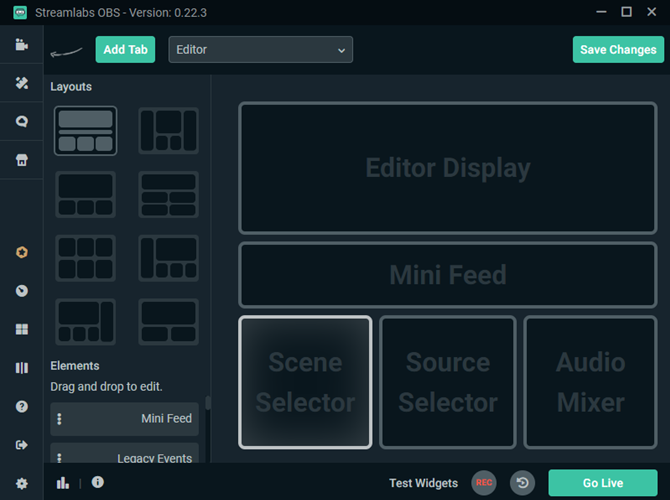Toggle the replay buffer circular arrow button

(x=522, y=482)
